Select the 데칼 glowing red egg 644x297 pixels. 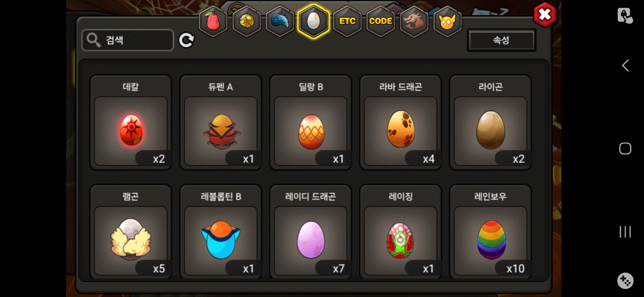point(131,122)
